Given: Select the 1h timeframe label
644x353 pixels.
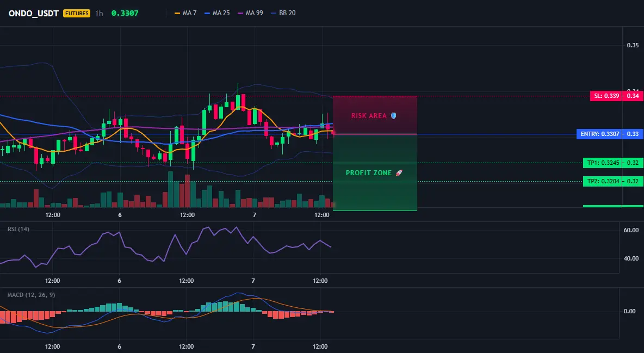Looking at the screenshot, I should pos(99,13).
